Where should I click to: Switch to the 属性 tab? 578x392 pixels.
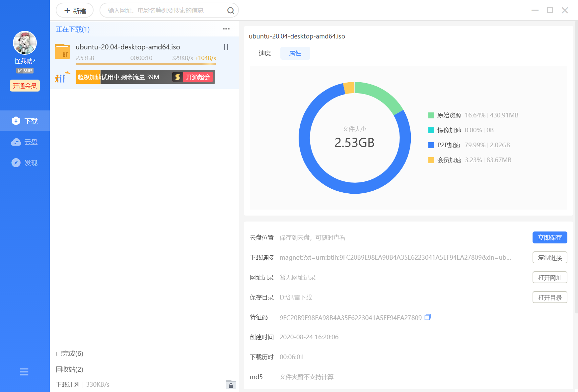(x=295, y=53)
